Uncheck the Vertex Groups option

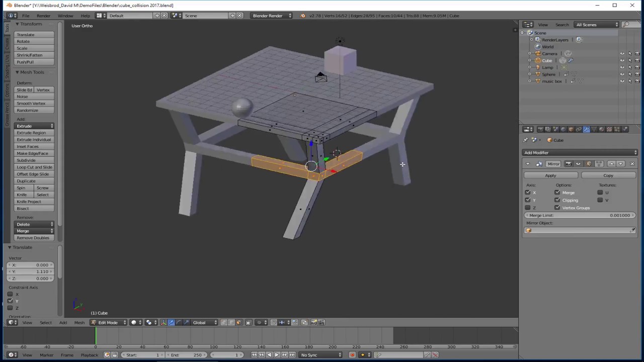click(x=557, y=208)
